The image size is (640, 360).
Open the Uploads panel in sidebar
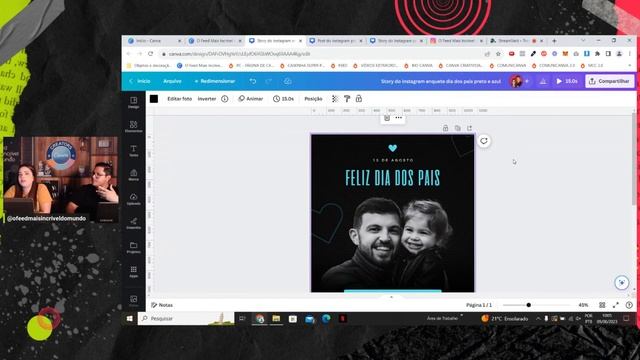(133, 199)
